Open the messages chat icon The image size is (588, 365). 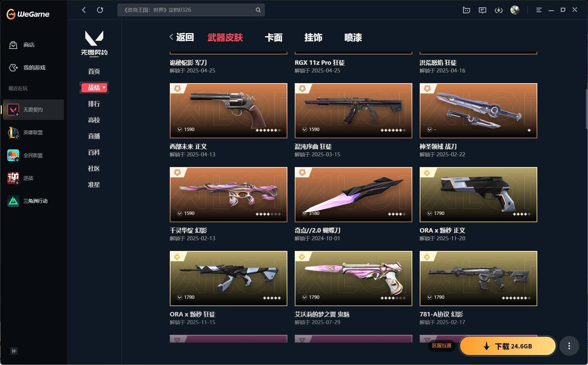(x=482, y=10)
